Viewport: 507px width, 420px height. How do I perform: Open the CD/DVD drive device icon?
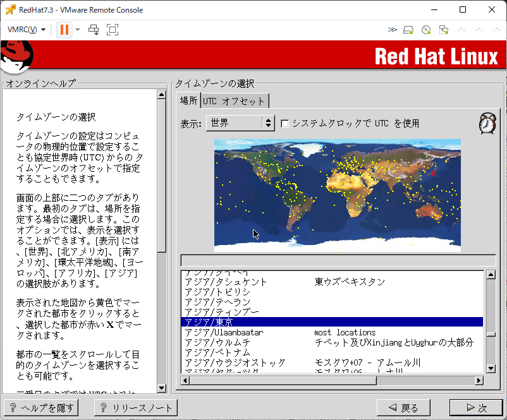click(426, 30)
